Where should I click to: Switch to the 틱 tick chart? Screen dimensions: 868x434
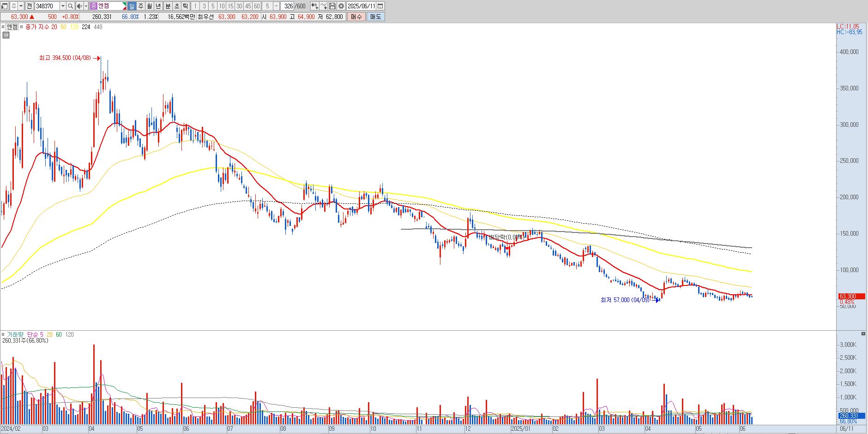(x=185, y=6)
